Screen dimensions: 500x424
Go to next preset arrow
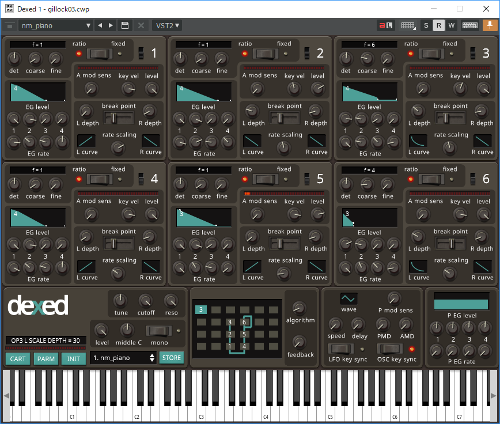[x=111, y=26]
